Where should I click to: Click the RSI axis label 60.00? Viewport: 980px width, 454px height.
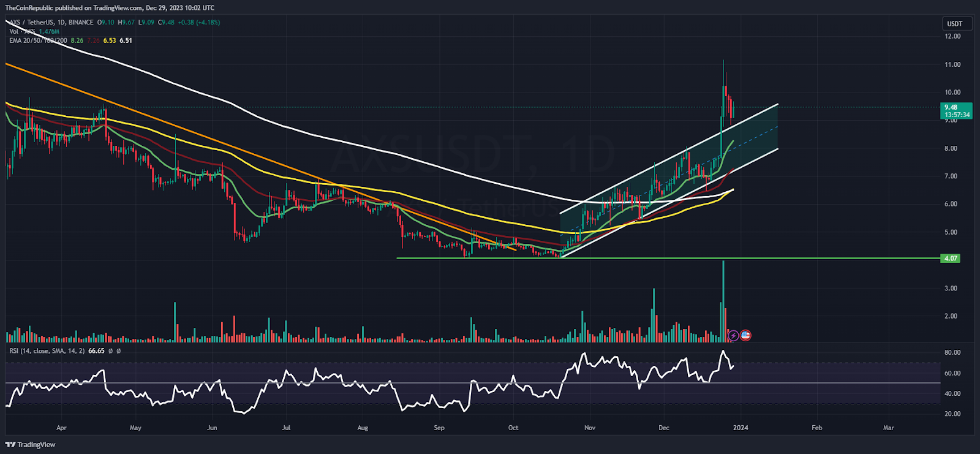coord(952,373)
